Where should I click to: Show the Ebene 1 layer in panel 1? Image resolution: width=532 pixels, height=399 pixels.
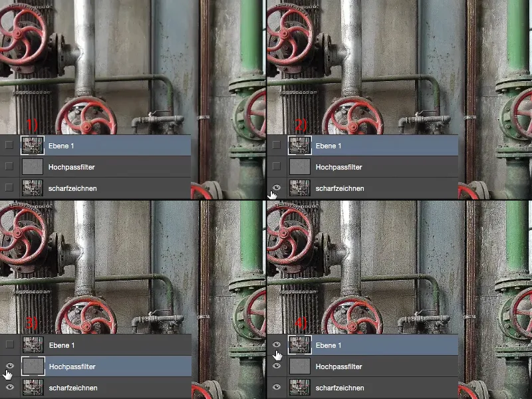pyautogui.click(x=9, y=145)
